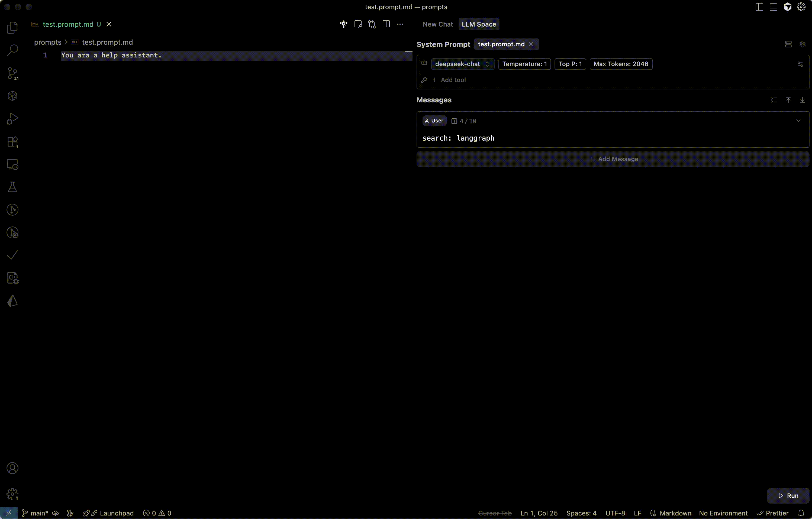The height and width of the screenshot is (519, 812).
Task: Open the Source Control view
Action: (x=12, y=73)
